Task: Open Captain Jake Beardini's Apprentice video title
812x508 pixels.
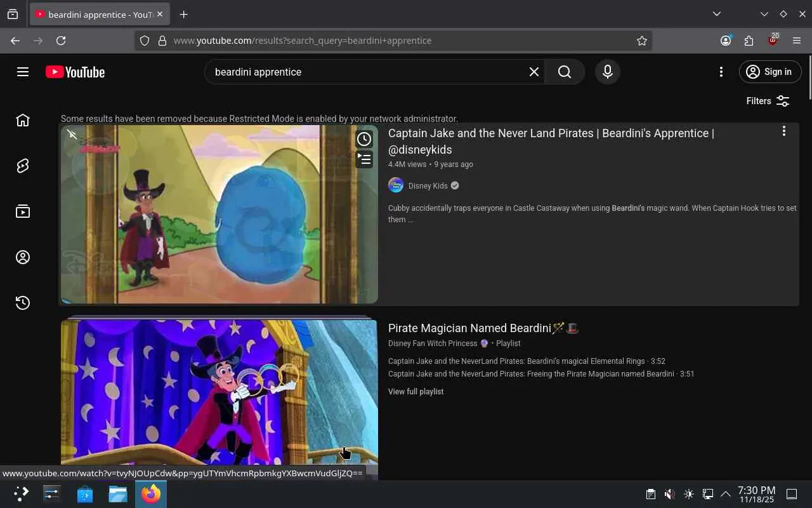Action: click(x=551, y=142)
